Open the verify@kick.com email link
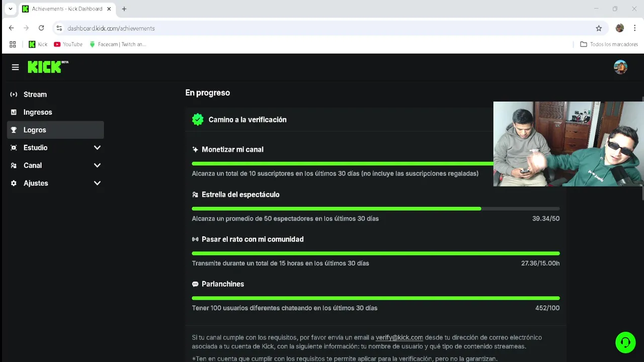Screen dimensions: 644x362 pyautogui.click(x=399, y=337)
